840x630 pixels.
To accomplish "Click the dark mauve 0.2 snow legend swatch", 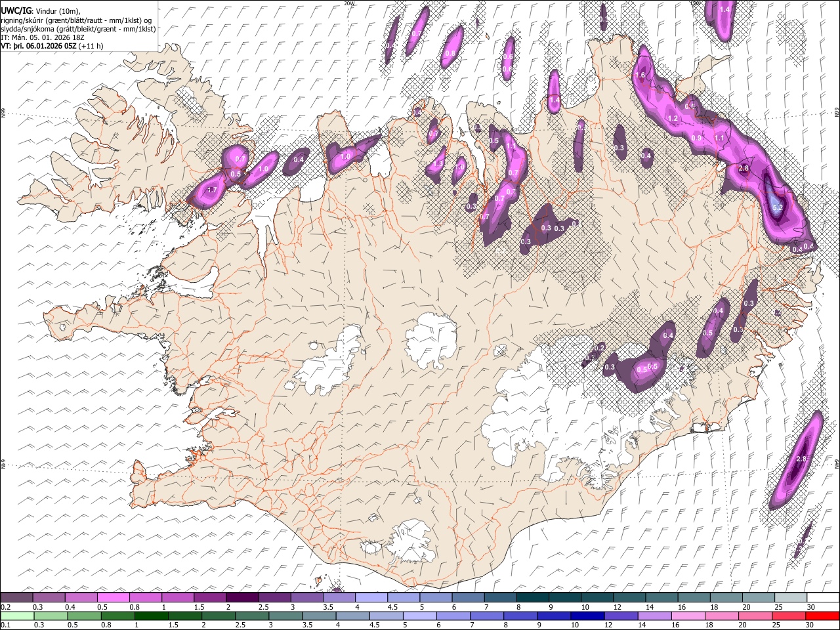I will tap(16, 598).
